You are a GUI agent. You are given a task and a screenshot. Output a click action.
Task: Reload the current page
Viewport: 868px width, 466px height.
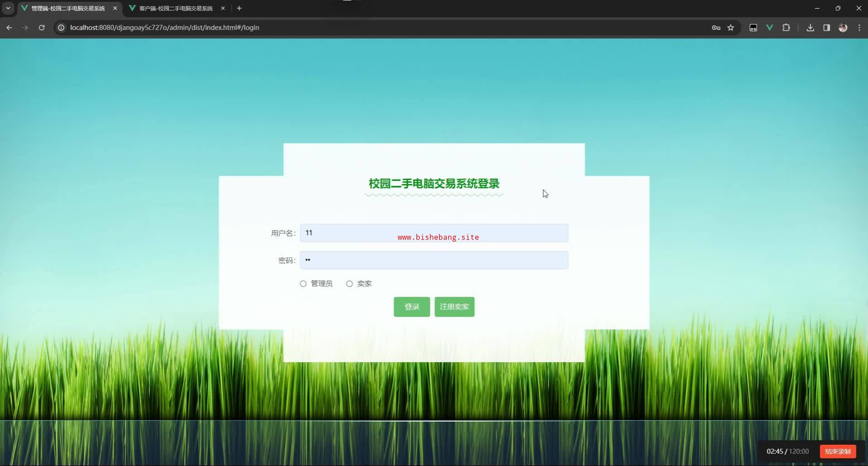(x=42, y=28)
